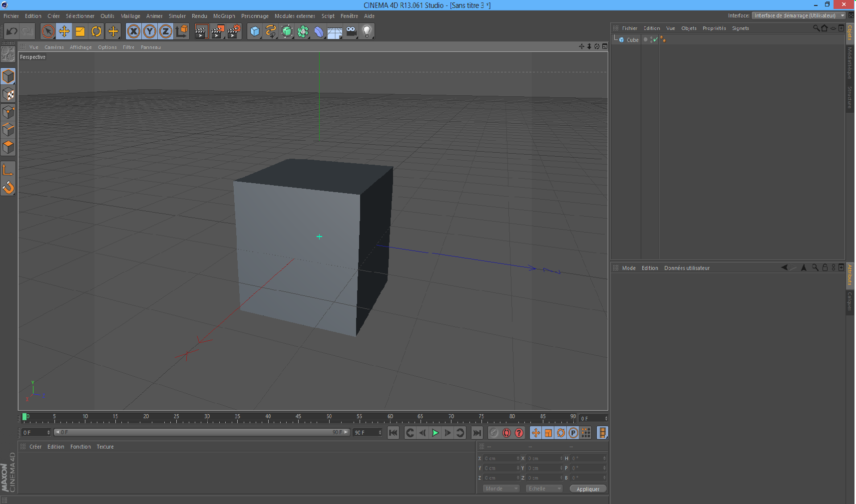Click frame 45 on the timeline ruler
The width and height of the screenshot is (856, 504).
pos(298,418)
